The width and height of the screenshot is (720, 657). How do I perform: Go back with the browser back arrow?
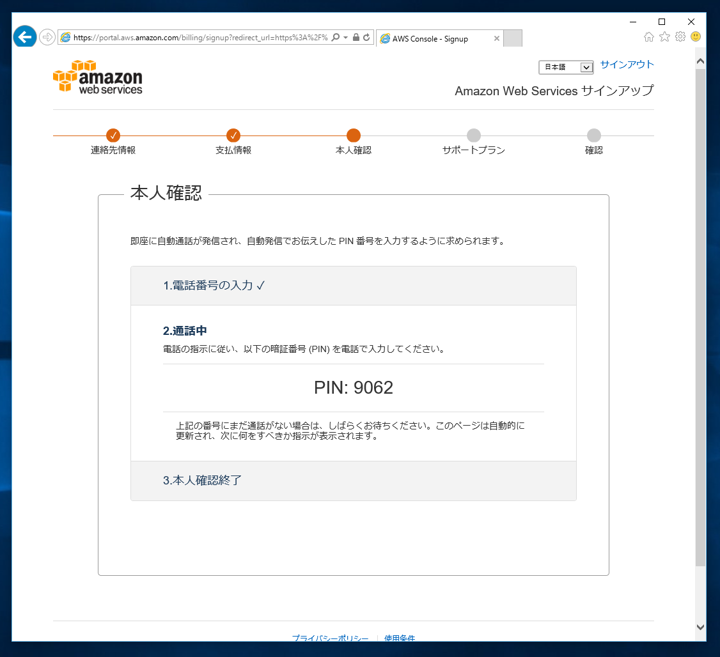25,36
